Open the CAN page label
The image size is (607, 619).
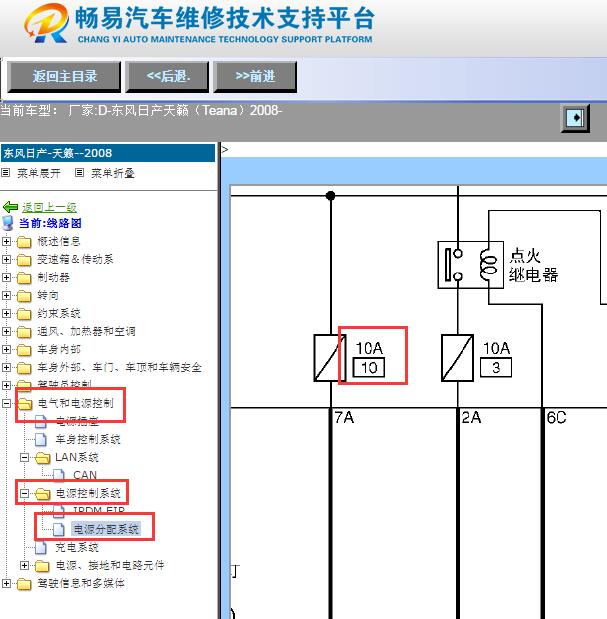(x=85, y=475)
